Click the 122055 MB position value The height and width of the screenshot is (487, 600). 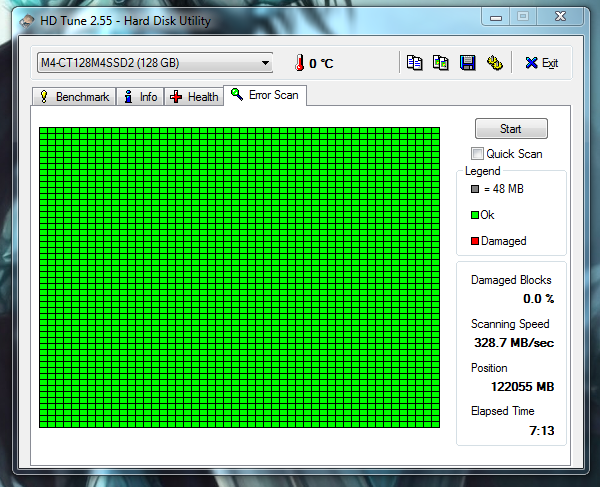pyautogui.click(x=522, y=386)
